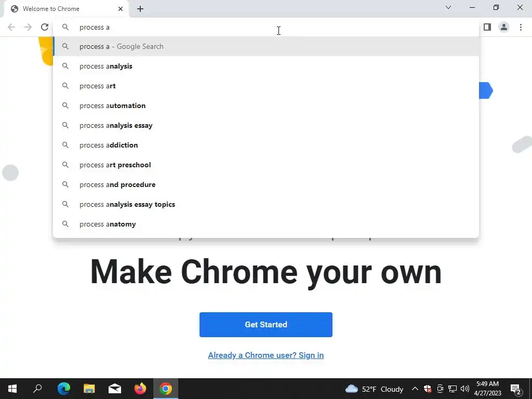Choose 'process art preschool' suggestion
The height and width of the screenshot is (399, 532).
coord(266,165)
